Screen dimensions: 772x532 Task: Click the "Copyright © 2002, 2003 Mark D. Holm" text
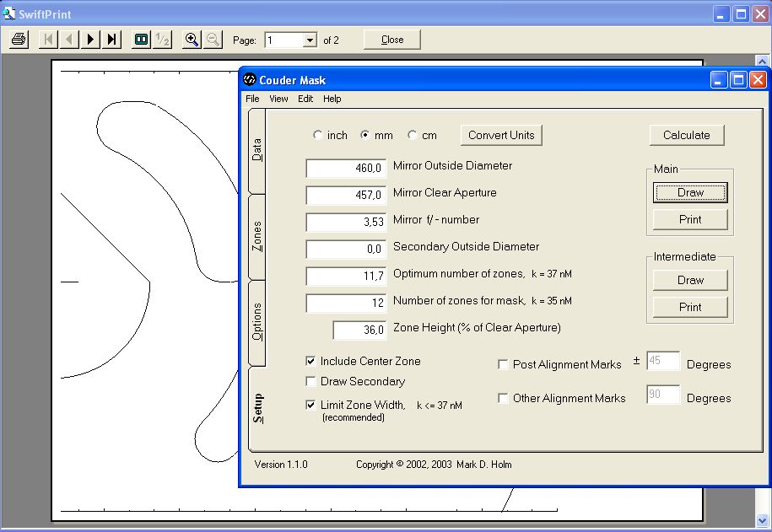point(434,465)
